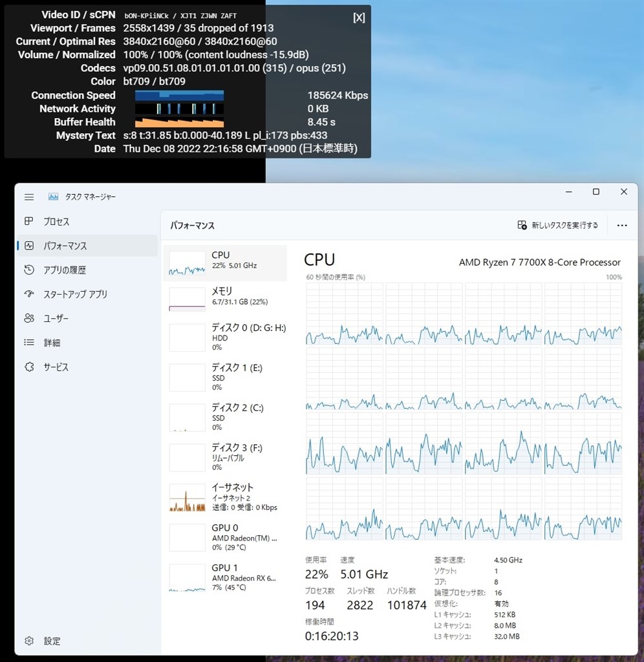Click the 60 秒間の使用率 (%) label
The width and height of the screenshot is (644, 662).
coord(336,277)
